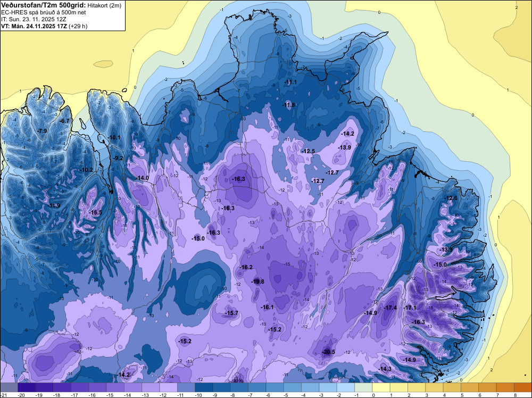The height and width of the screenshot is (398, 532).
Task: Click the -19.8 temperature value on the map
Action: click(258, 281)
